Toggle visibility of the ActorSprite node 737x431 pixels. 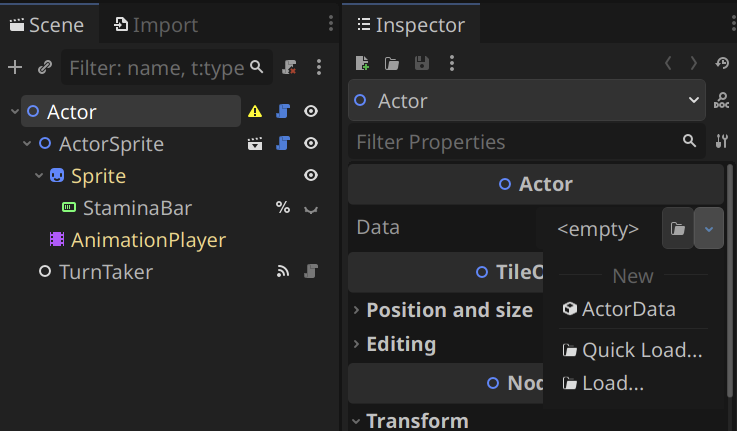pyautogui.click(x=311, y=144)
